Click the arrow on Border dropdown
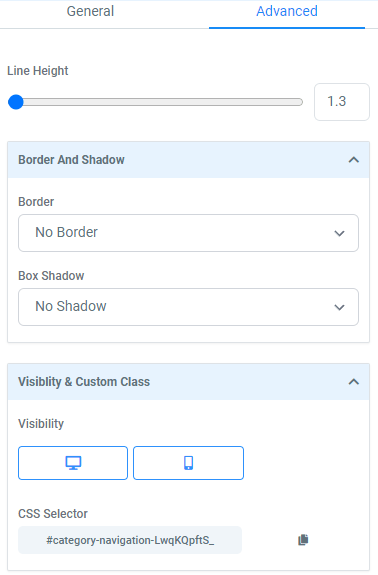Viewport: 378px width, 575px height. tap(340, 233)
